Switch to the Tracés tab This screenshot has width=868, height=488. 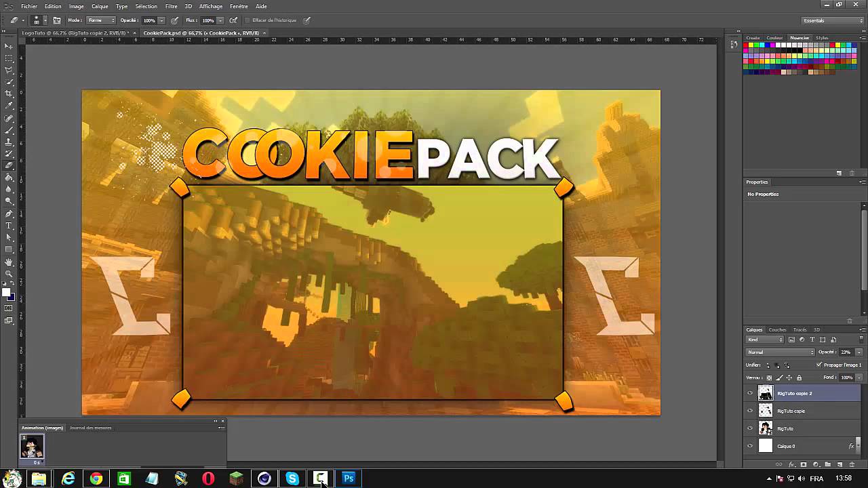800,330
